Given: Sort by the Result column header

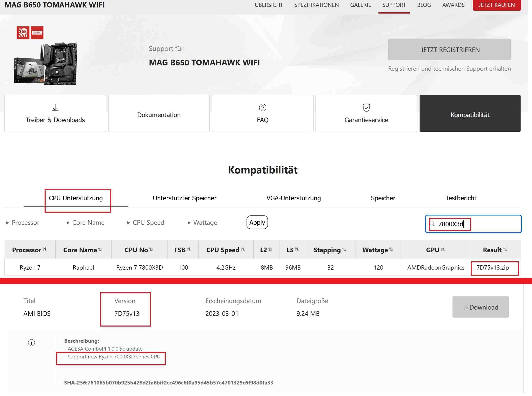Looking at the screenshot, I should pos(495,250).
